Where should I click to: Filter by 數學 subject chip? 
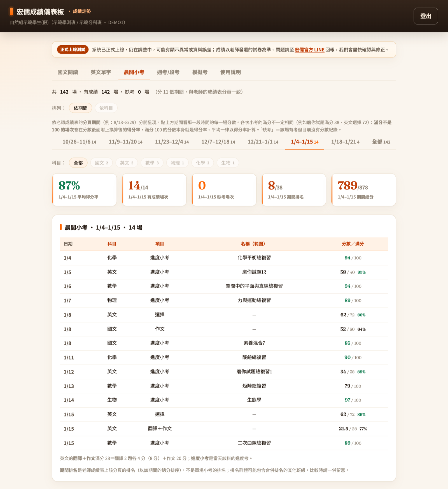coord(152,163)
